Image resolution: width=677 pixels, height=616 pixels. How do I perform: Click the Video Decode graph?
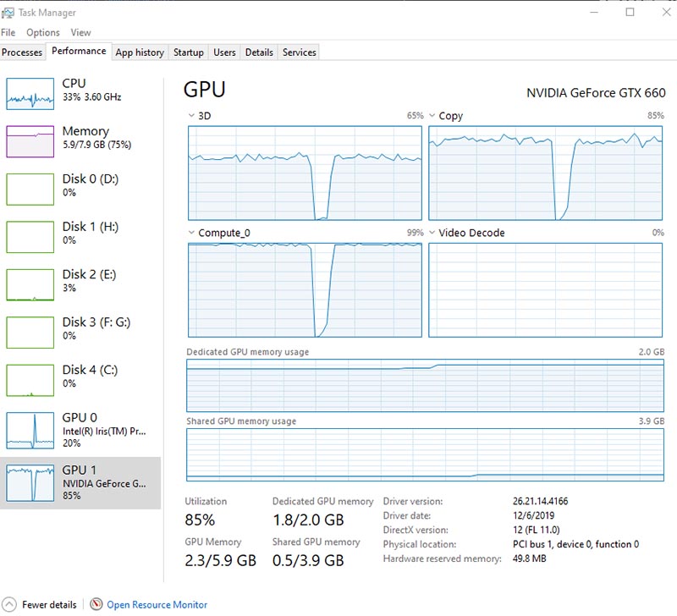click(x=545, y=290)
